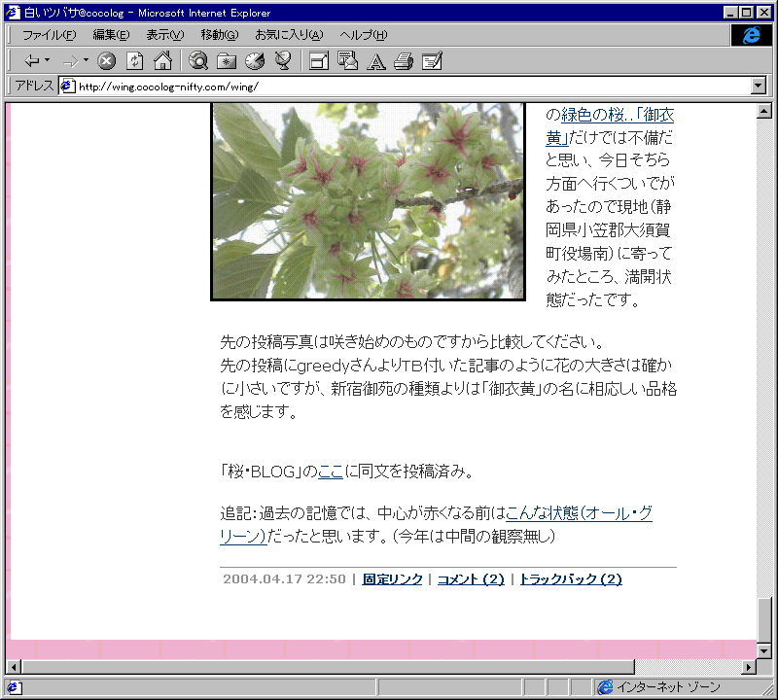Viewport: 778px width, 700px height.
Task: Open the Favorites folder icon
Action: pos(227,61)
